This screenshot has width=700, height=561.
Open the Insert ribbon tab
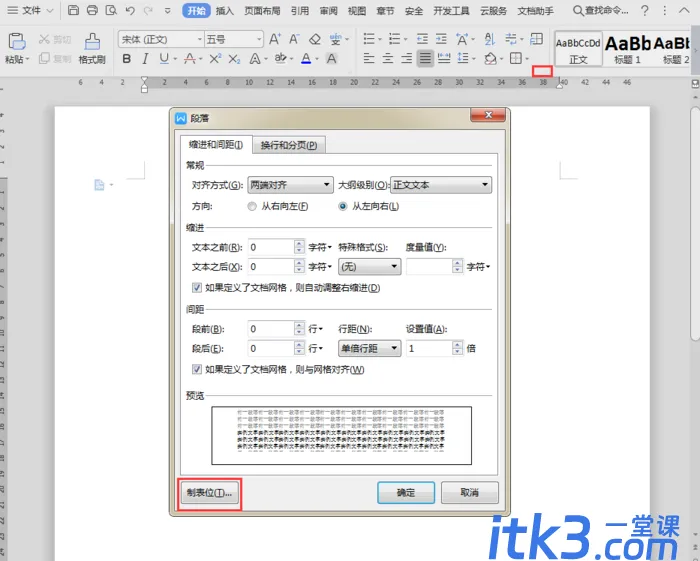[x=225, y=11]
